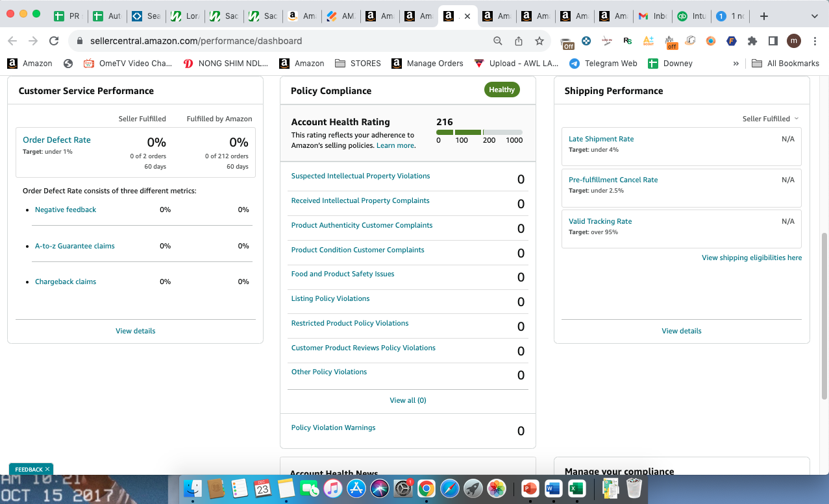
Task: Open Chargeback claims link
Action: (x=66, y=282)
